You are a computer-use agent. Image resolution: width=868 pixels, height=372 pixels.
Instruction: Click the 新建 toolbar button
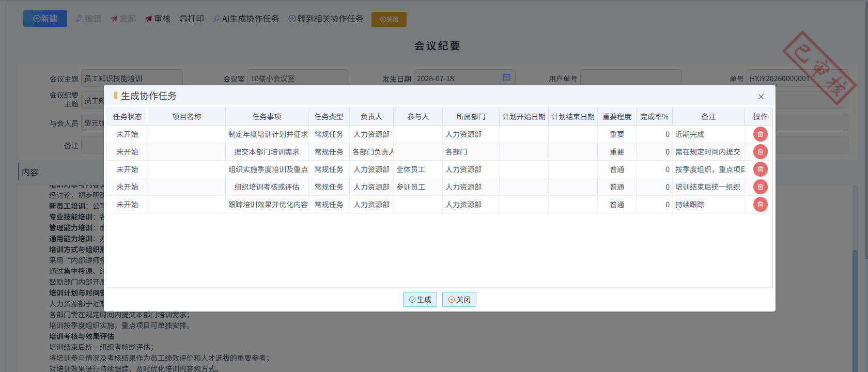tap(45, 19)
